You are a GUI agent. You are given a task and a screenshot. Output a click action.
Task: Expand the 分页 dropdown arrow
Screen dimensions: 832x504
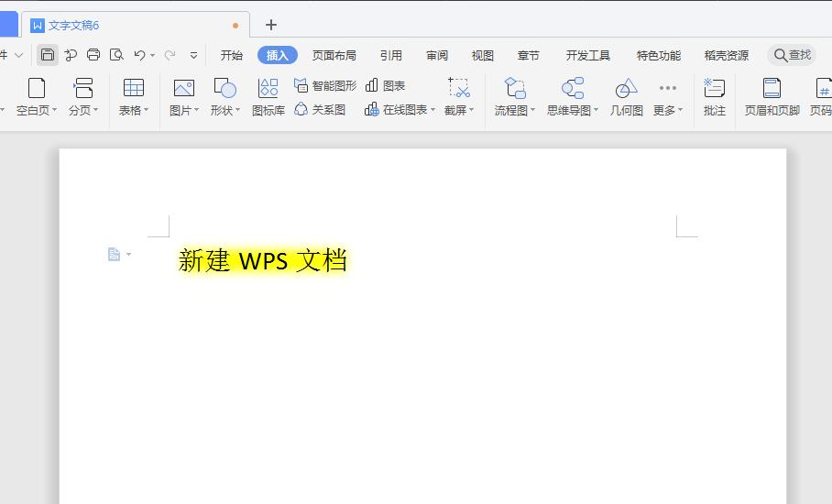tap(95, 110)
